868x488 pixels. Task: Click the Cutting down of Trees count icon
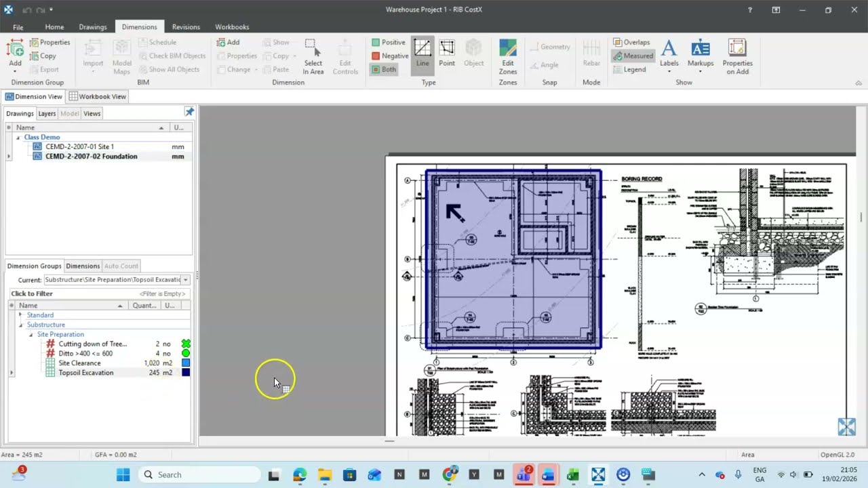coord(50,344)
